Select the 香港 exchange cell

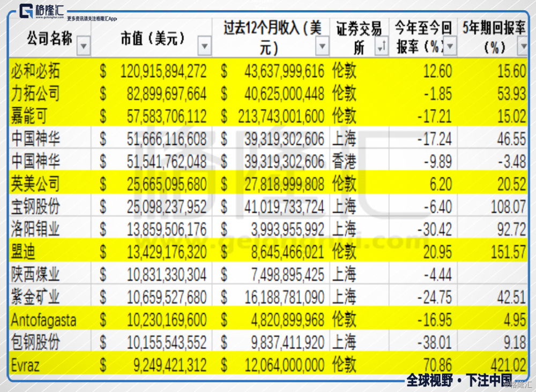pos(344,162)
